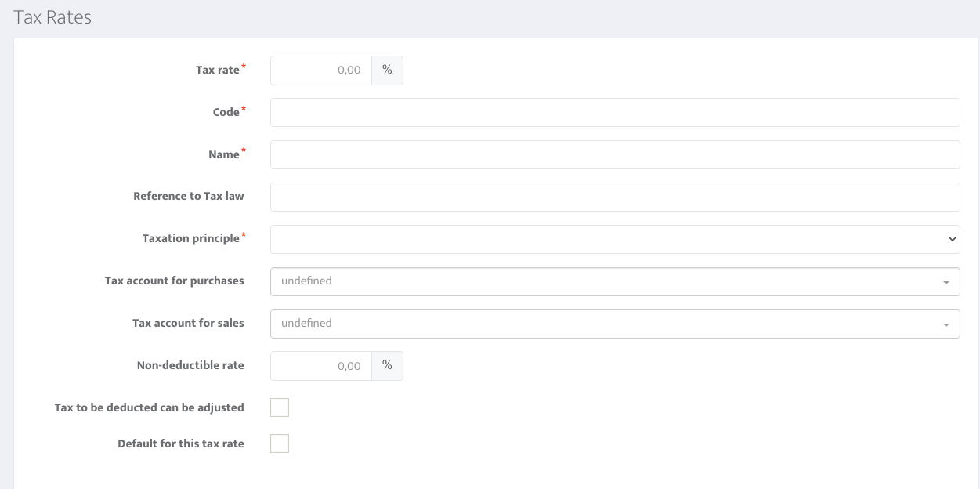Click the percent sign beside Non-deductible rate
The width and height of the screenshot is (980, 489).
coord(387,365)
